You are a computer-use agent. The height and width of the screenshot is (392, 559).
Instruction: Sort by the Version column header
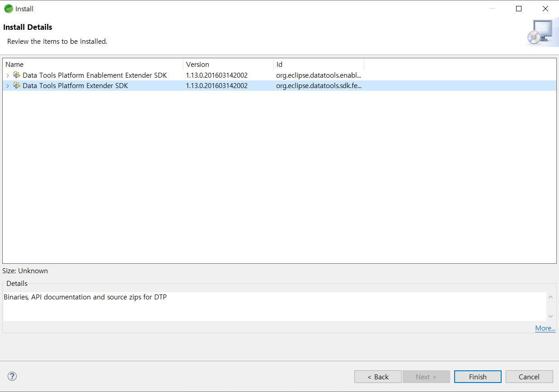[x=228, y=64]
